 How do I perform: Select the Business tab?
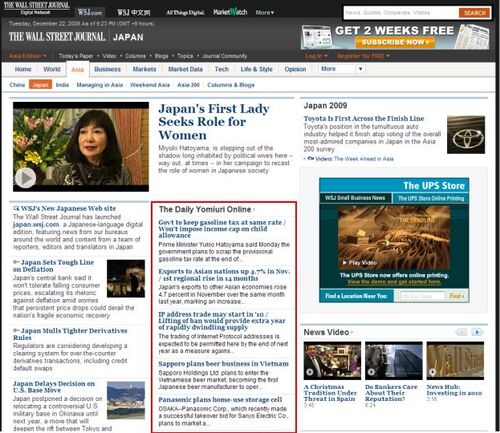click(x=107, y=69)
